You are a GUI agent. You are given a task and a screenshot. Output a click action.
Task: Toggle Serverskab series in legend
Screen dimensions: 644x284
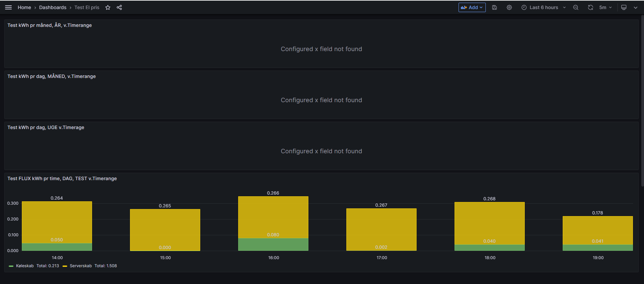point(81,266)
